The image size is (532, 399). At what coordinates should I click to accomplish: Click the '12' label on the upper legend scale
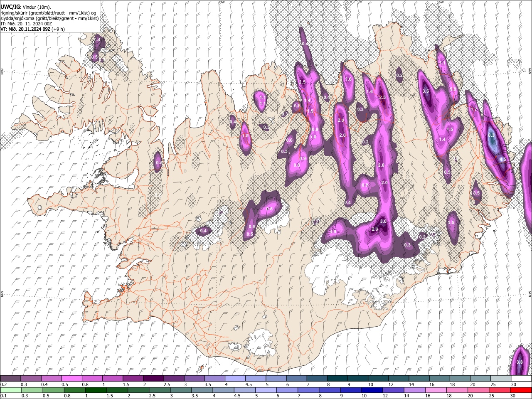[392, 384]
